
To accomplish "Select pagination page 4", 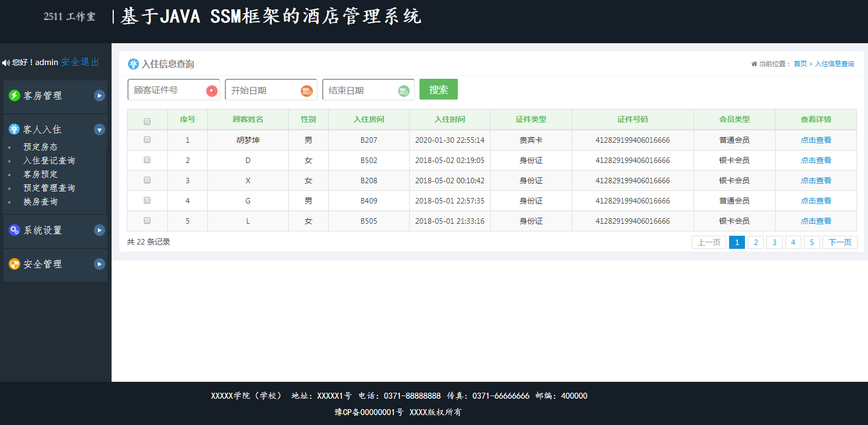I will 793,242.
